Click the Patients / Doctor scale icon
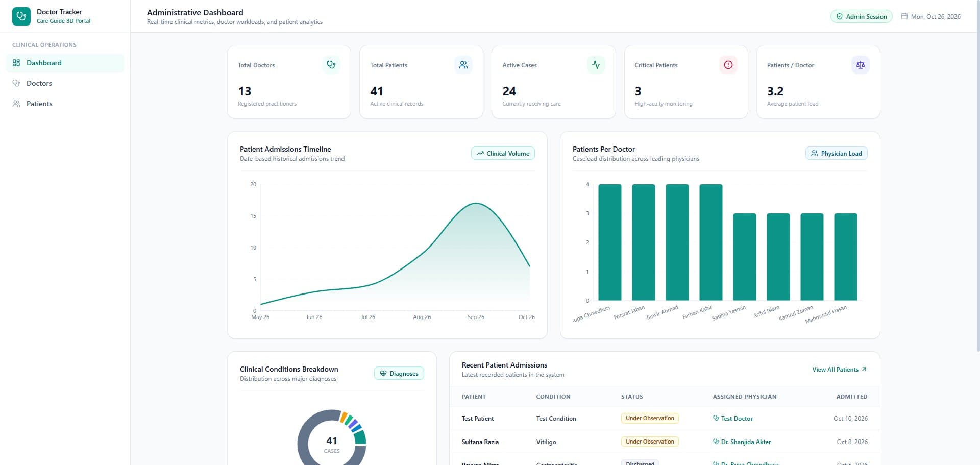This screenshot has height=465, width=980. [x=861, y=65]
